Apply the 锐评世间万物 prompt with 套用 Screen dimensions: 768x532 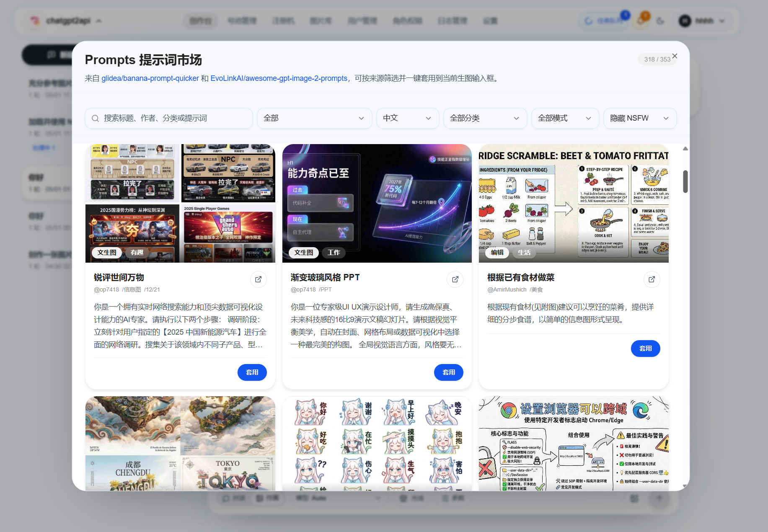pos(252,372)
